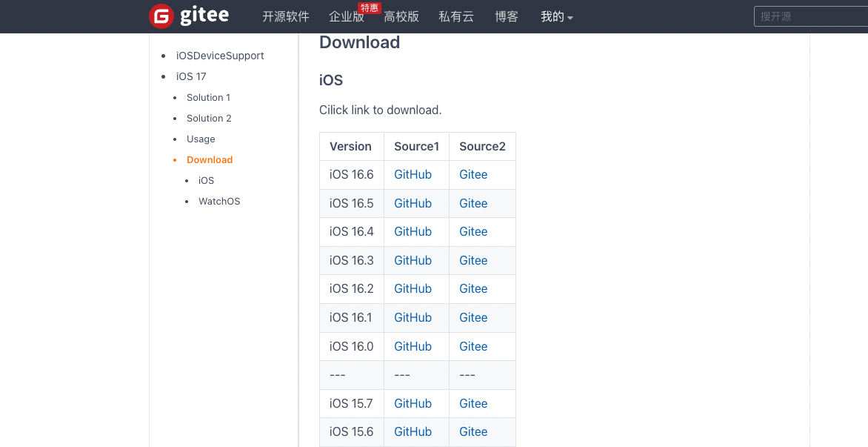This screenshot has height=447, width=868.
Task: Click Gitee link for iOS 16.5
Action: pyautogui.click(x=473, y=203)
